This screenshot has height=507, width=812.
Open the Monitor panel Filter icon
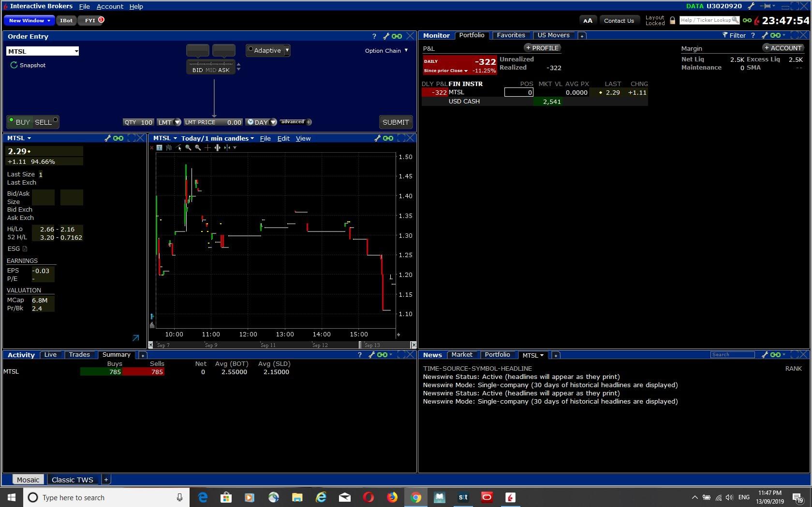pos(725,35)
